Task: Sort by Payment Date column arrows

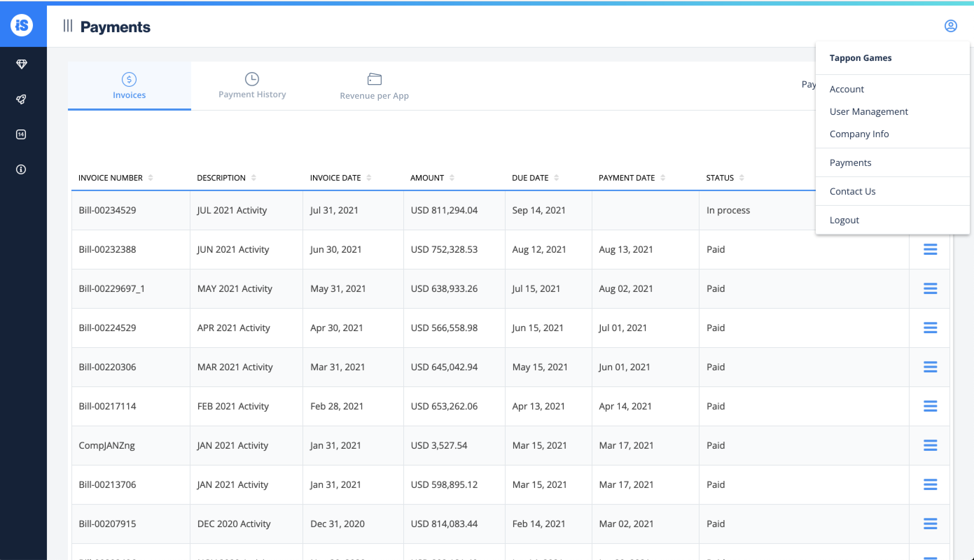Action: pos(662,178)
